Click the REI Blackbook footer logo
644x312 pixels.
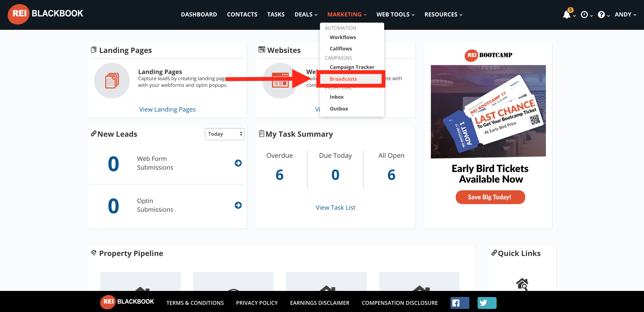(x=127, y=302)
